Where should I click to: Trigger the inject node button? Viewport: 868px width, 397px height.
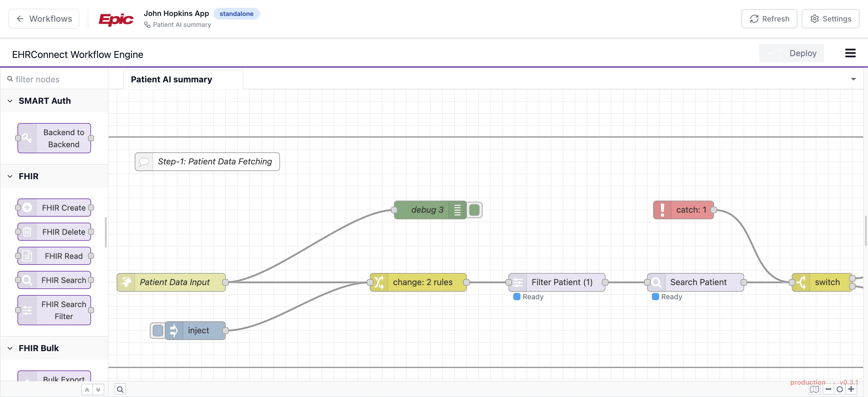coord(158,331)
